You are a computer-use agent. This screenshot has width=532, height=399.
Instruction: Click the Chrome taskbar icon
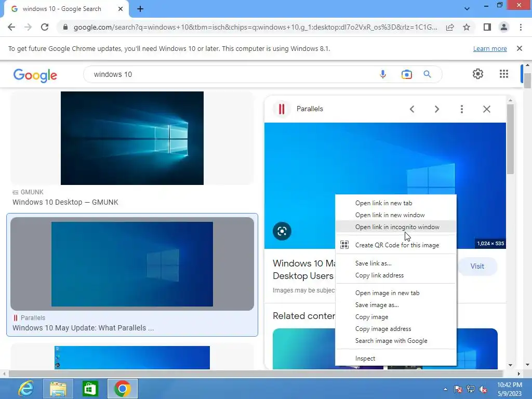(123, 389)
